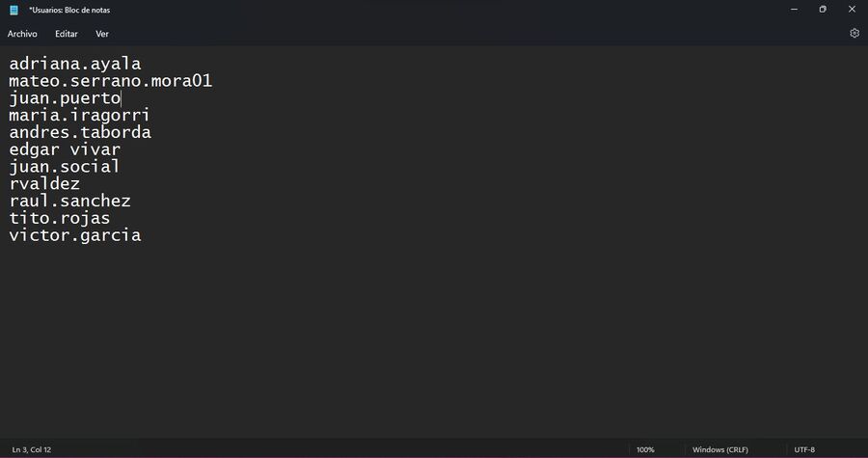Click the Windows (CRLF) line ending indicator
The image size is (868, 458).
720,449
